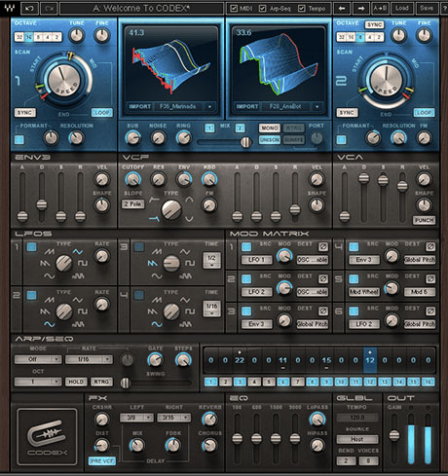Click the previous preset left-arrow button
This screenshot has width=448, height=476.
click(342, 9)
